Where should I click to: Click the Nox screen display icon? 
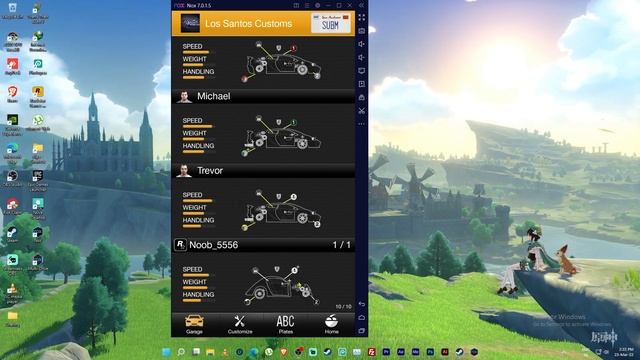tap(362, 71)
